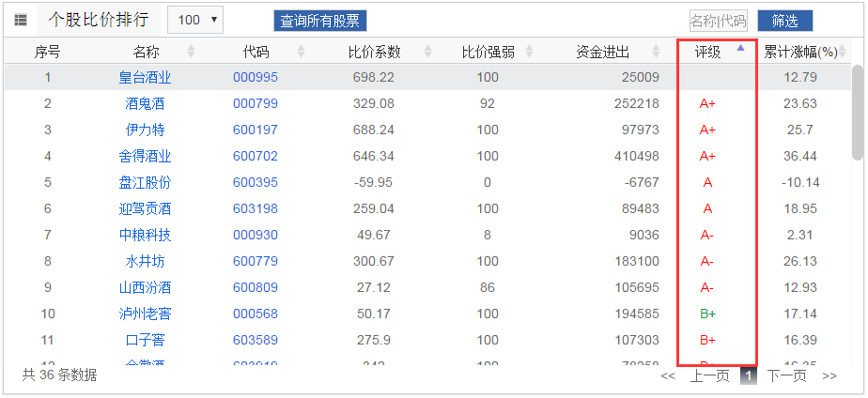The image size is (868, 398).
Task: Open the 100 rows-per-page dropdown
Action: tap(195, 20)
